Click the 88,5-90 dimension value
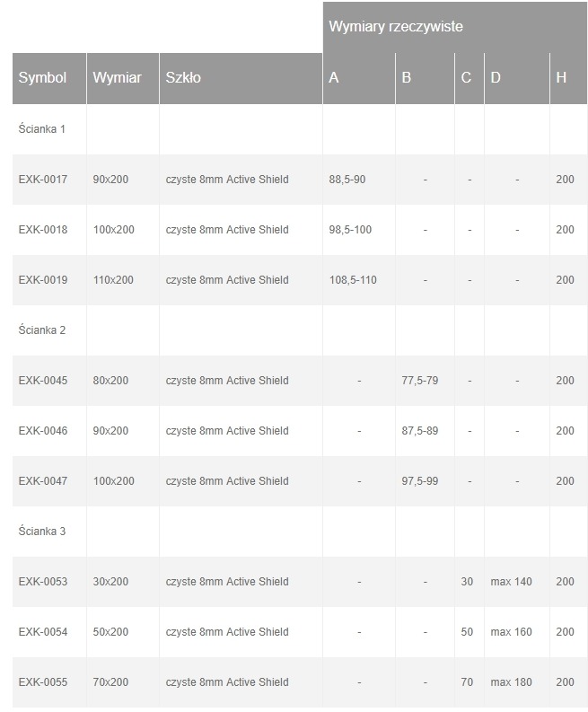The width and height of the screenshot is (588, 712). coord(347,180)
